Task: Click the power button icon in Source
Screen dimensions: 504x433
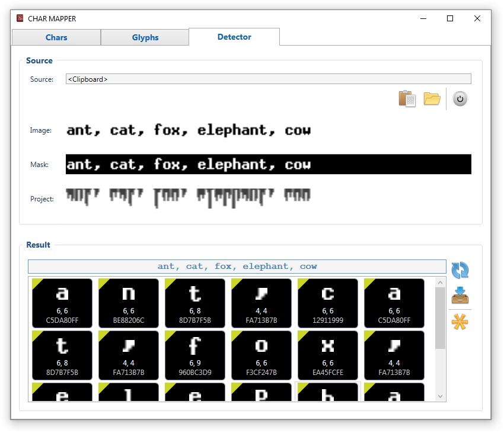Action: click(x=460, y=99)
